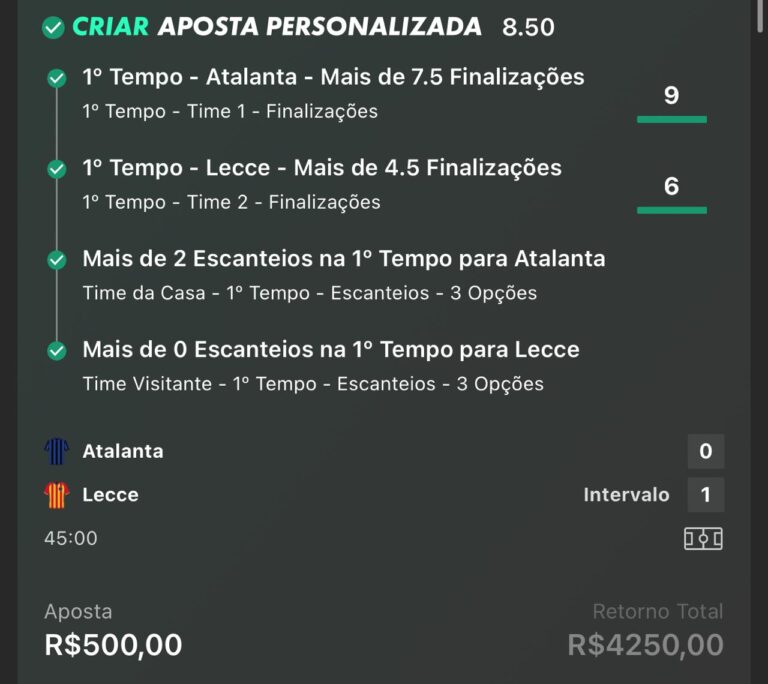Click the 8.50 odds value
Screen dimensions: 768x684
(x=528, y=28)
